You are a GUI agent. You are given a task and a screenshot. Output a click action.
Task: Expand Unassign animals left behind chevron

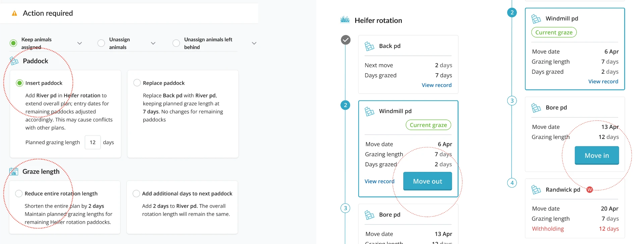[254, 43]
